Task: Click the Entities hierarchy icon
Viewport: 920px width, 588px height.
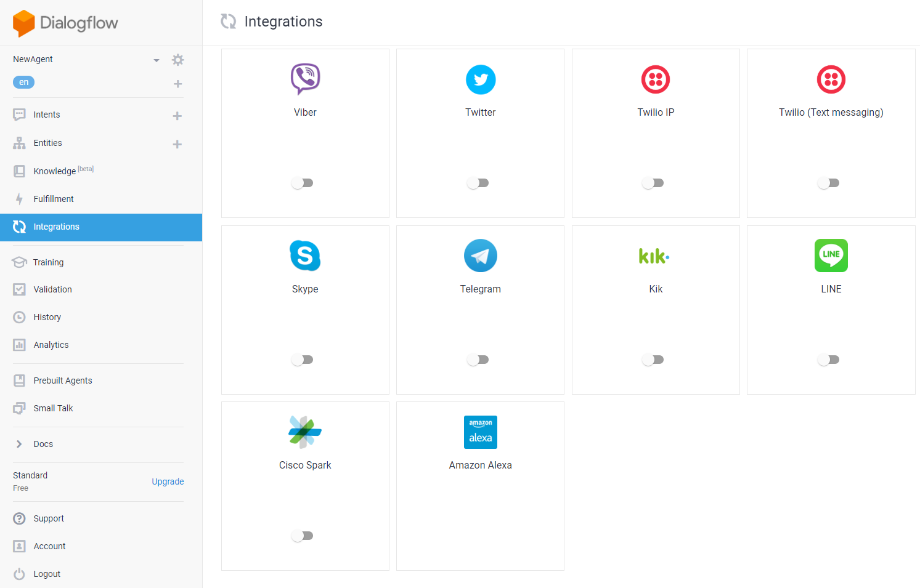Action: coord(20,143)
